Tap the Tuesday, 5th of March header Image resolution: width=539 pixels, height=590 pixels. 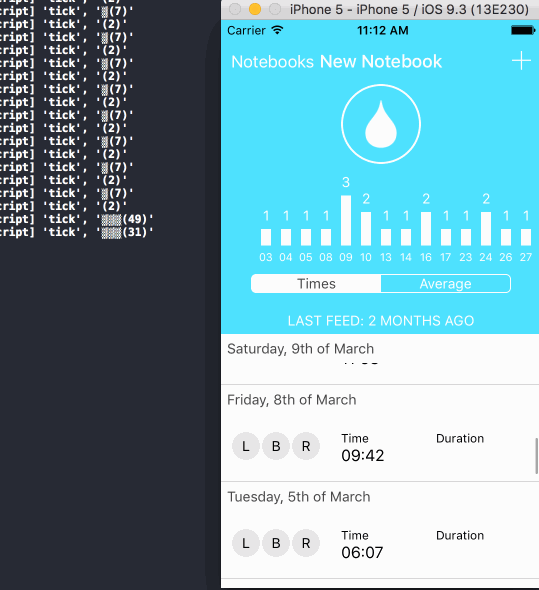[x=299, y=497]
